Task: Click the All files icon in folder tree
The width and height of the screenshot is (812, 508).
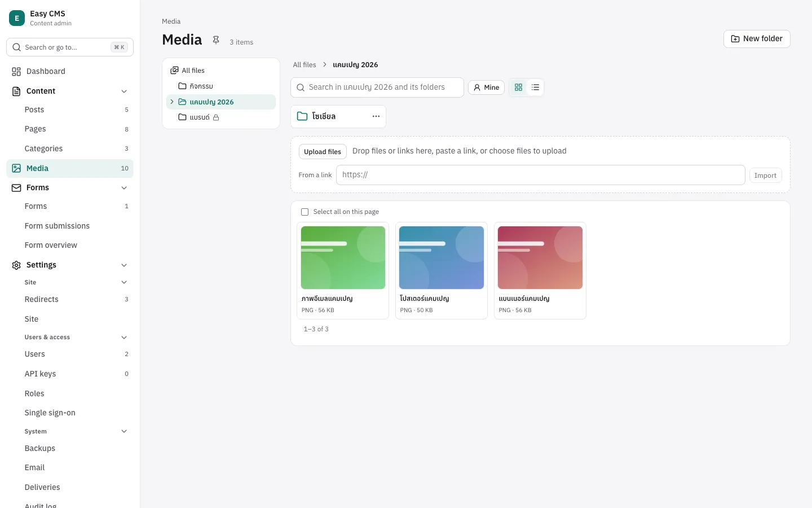Action: pos(175,71)
